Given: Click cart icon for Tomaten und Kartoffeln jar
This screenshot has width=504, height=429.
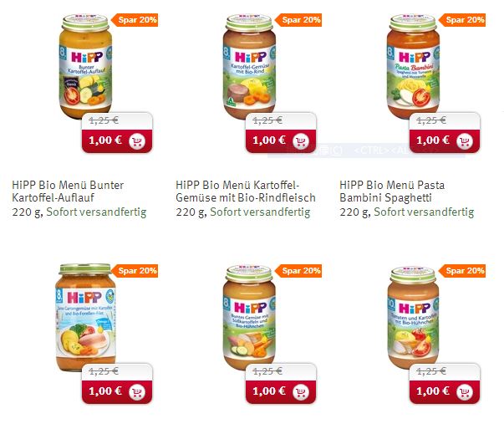Looking at the screenshot, I should 465,391.
